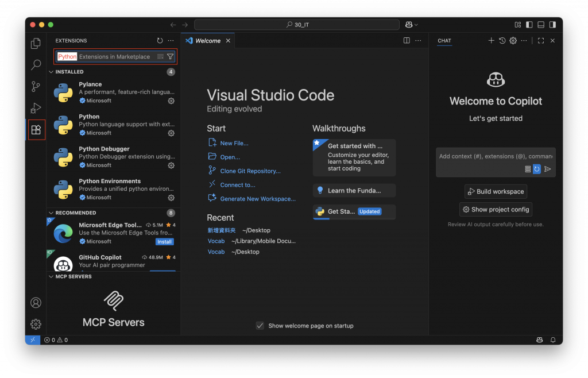Image resolution: width=588 pixels, height=378 pixels.
Task: Focus the Copilot chat input field
Action: (496, 156)
